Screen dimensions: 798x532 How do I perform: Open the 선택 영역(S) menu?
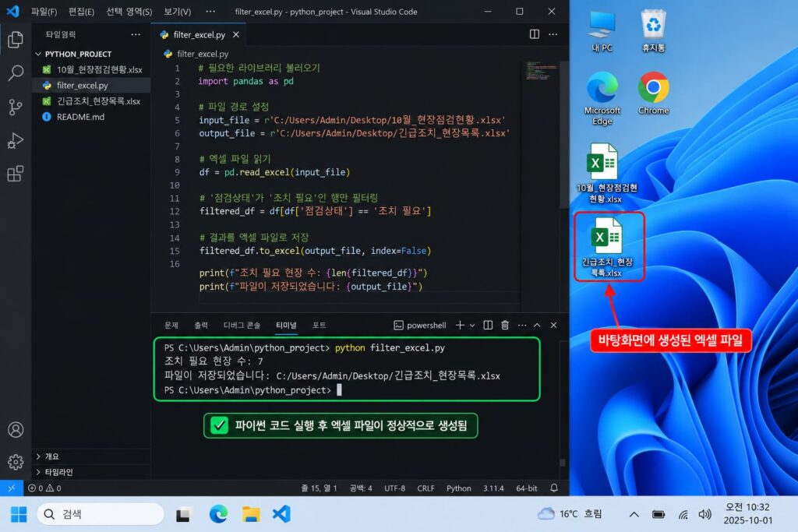point(129,12)
